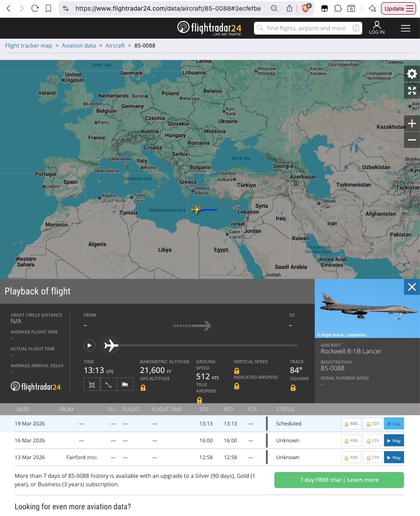Click the STATUS column header
The width and height of the screenshot is (420, 516).
285,409
